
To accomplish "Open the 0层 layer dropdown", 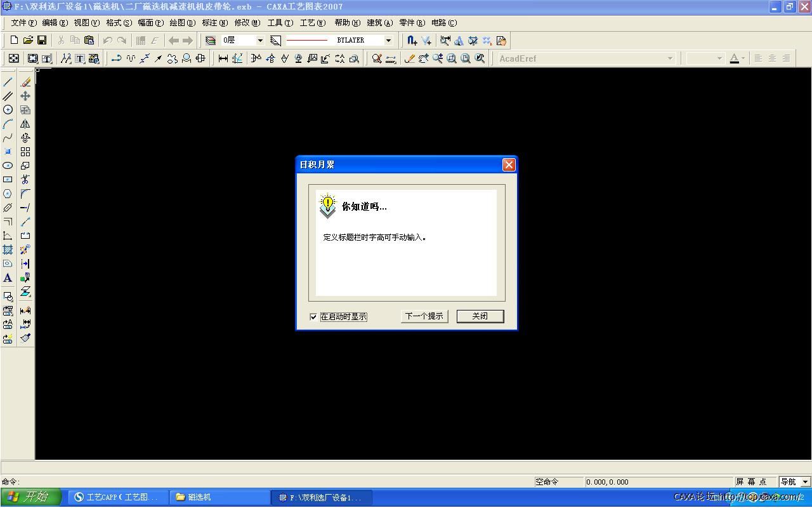I will [260, 39].
